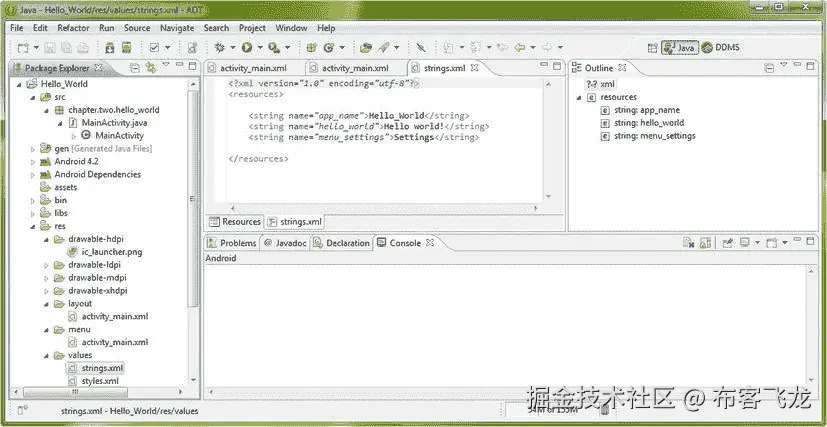Toggle Pin Console button

point(728,242)
